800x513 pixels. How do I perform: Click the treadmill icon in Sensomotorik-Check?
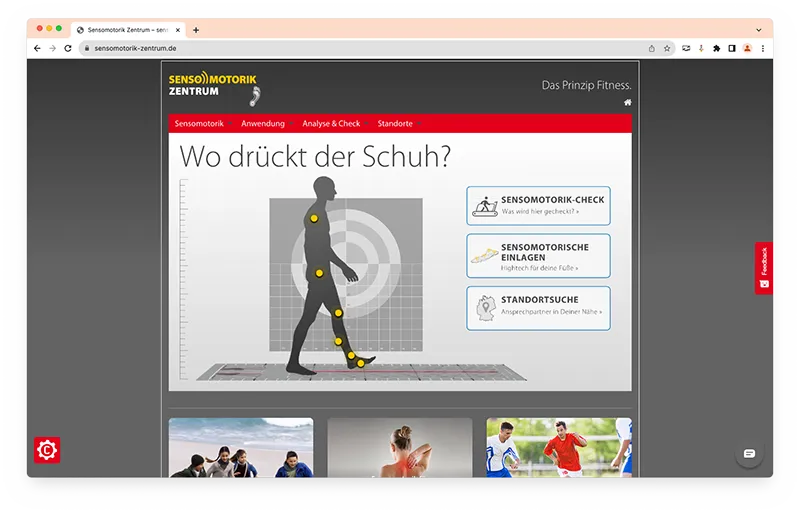(x=485, y=206)
